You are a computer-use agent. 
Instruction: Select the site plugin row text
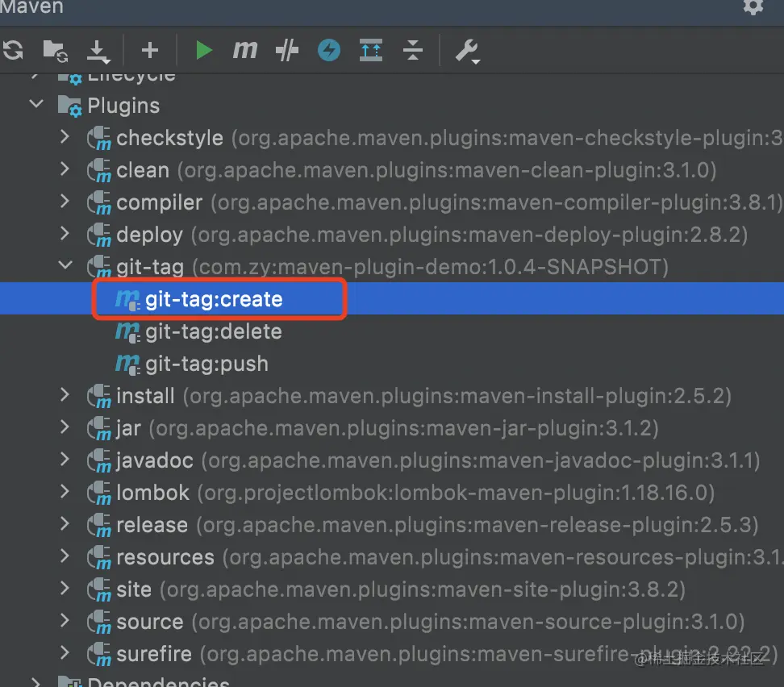point(401,589)
